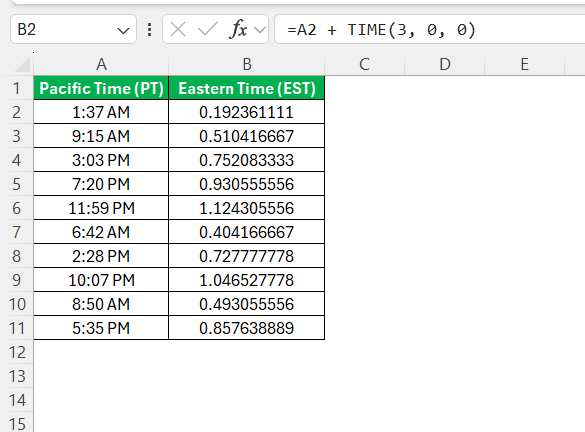
Task: Click the Enter checkmark formula bar icon
Action: click(207, 29)
